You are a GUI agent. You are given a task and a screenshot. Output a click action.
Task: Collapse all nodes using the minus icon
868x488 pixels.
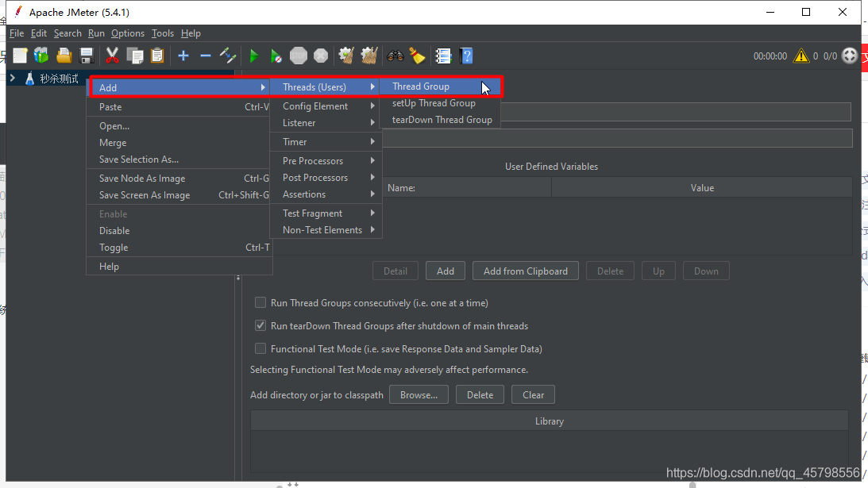206,56
